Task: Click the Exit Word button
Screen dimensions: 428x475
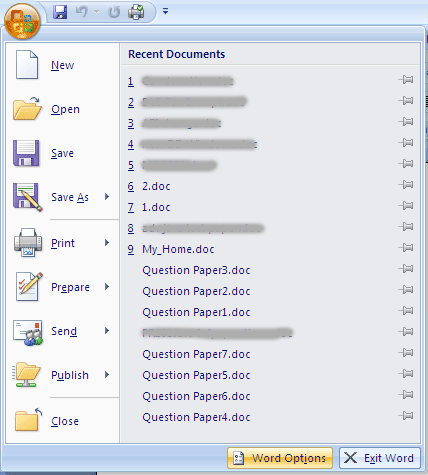Action: (x=380, y=458)
